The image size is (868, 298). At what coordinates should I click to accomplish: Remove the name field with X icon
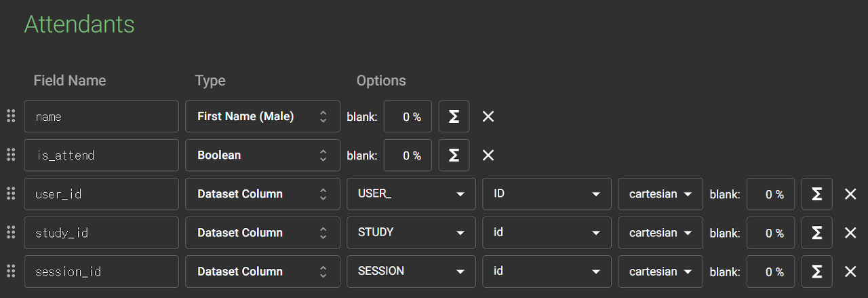point(488,117)
